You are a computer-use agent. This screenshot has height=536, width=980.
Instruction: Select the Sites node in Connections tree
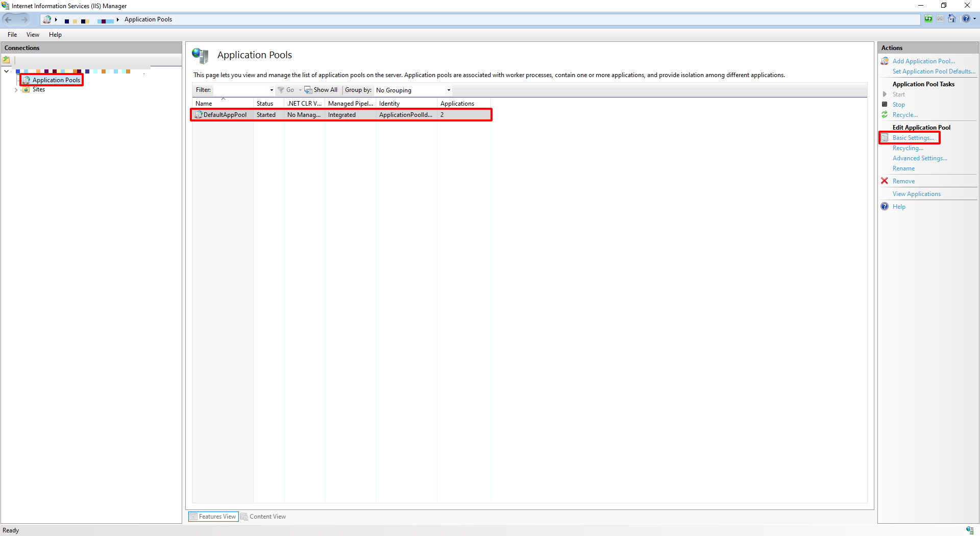click(x=39, y=89)
